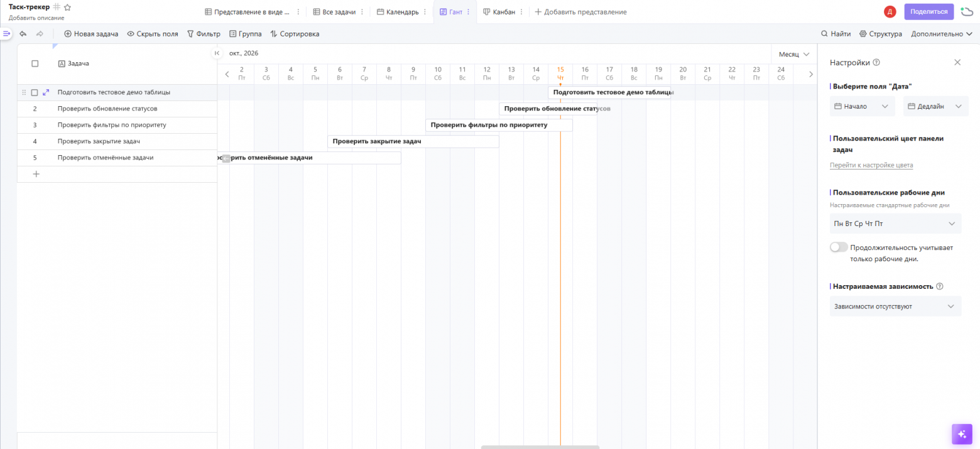Click the horizontal timeline scrollbar
Screen dimensions: 980x449
540,447
